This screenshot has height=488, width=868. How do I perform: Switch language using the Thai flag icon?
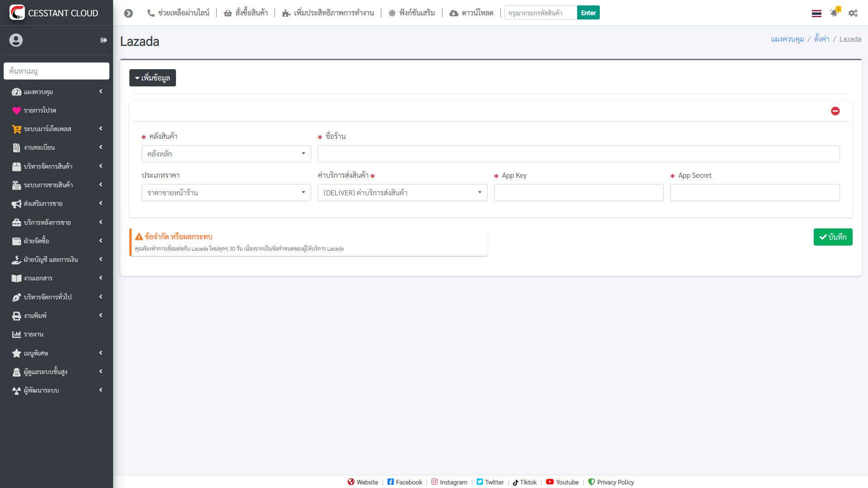pos(816,13)
